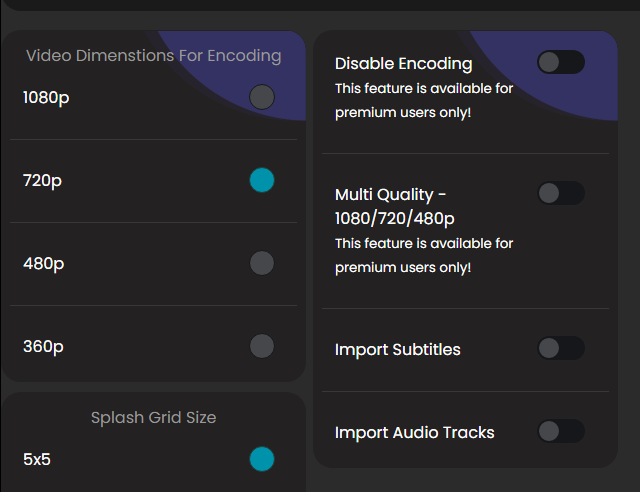This screenshot has height=492, width=640.
Task: Click the Disable Encoding label text
Action: tap(403, 64)
